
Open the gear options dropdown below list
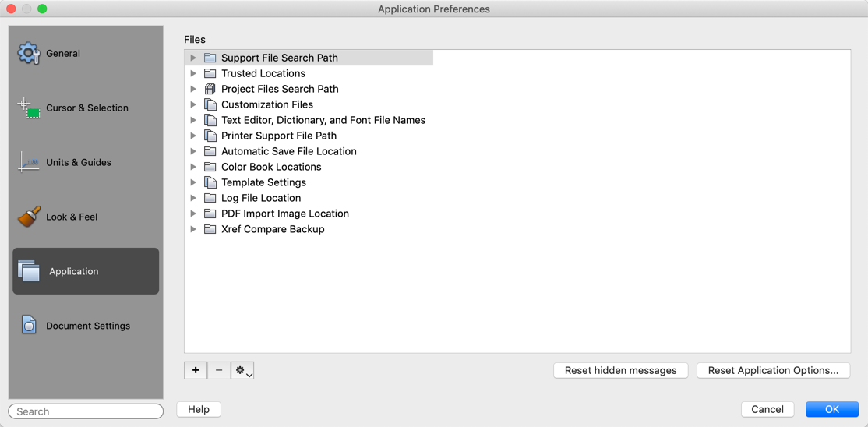pos(243,370)
